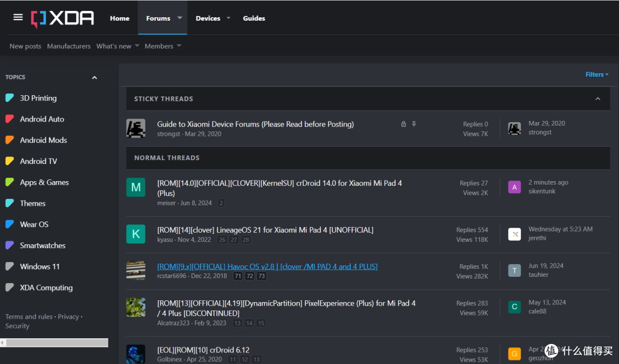Open What's new in sub-navigation

click(113, 46)
